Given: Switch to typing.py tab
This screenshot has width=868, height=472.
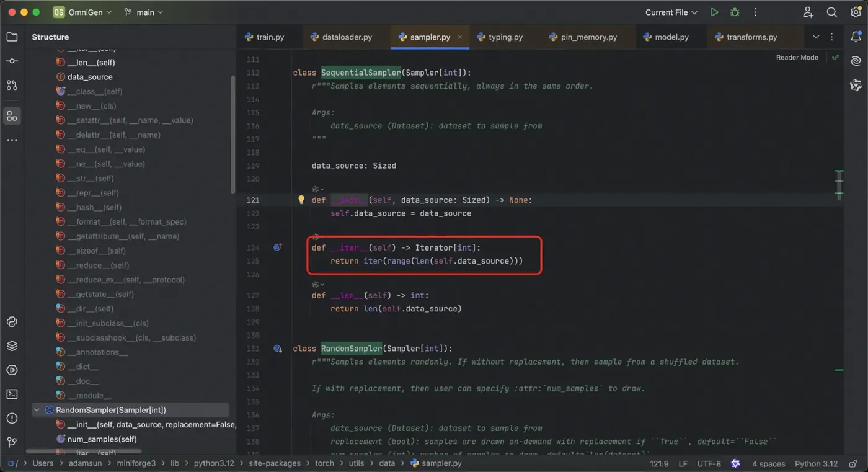Looking at the screenshot, I should click(500, 37).
